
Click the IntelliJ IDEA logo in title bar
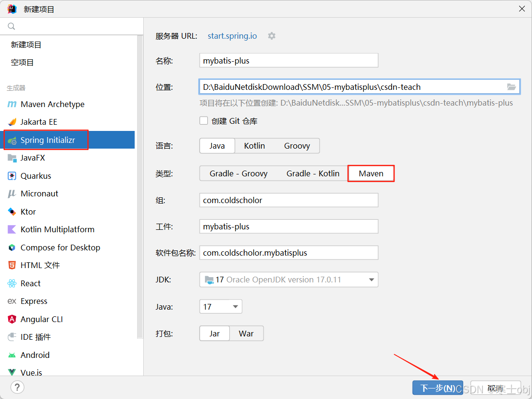coord(12,9)
